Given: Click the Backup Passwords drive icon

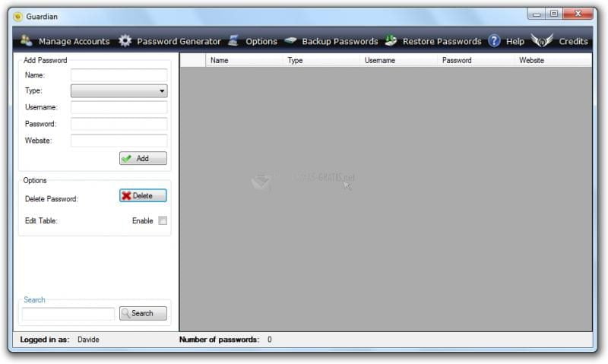Looking at the screenshot, I should point(290,40).
